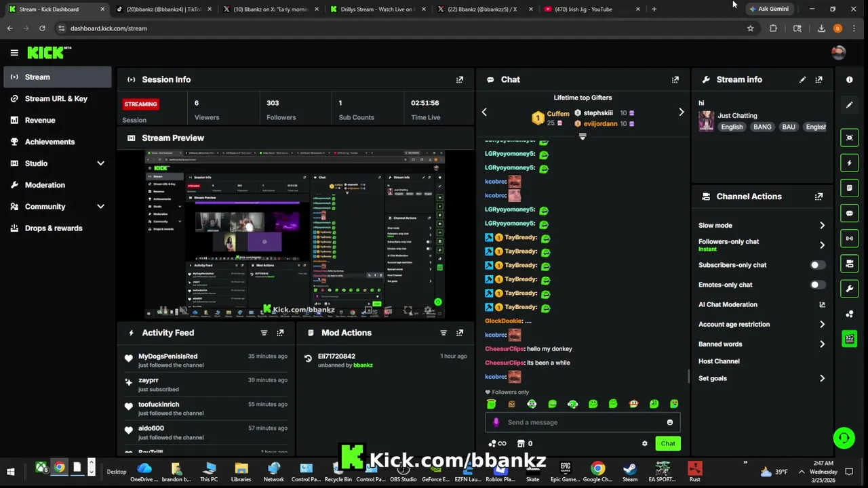868x488 pixels.
Task: Switch to the Drillys Stream browser tab
Action: (x=376, y=9)
